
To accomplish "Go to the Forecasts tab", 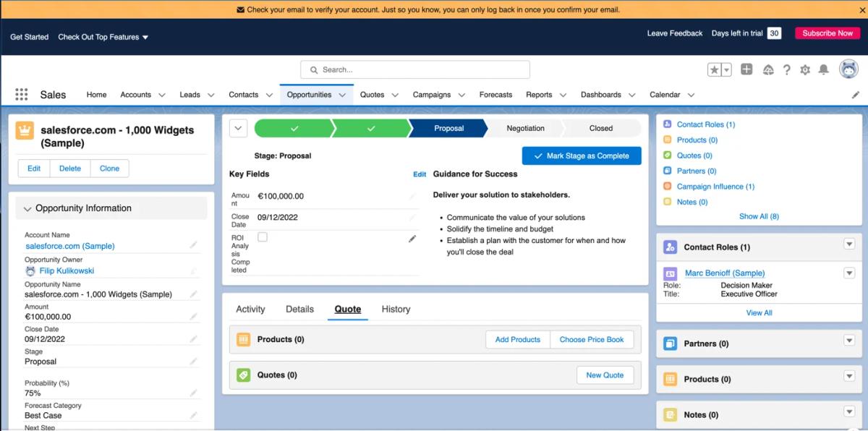I will coord(495,95).
